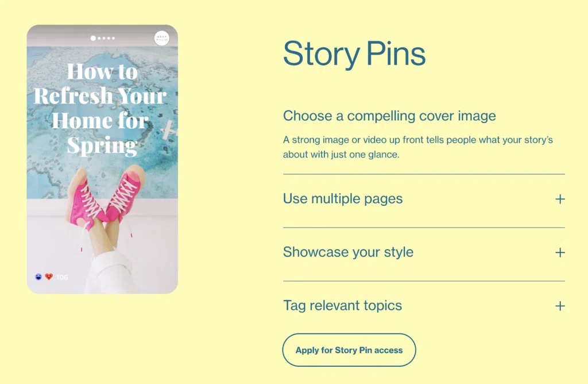Screen dimensions: 588x384
Task: Click the Story Pins heading
Action: pyautogui.click(x=354, y=55)
